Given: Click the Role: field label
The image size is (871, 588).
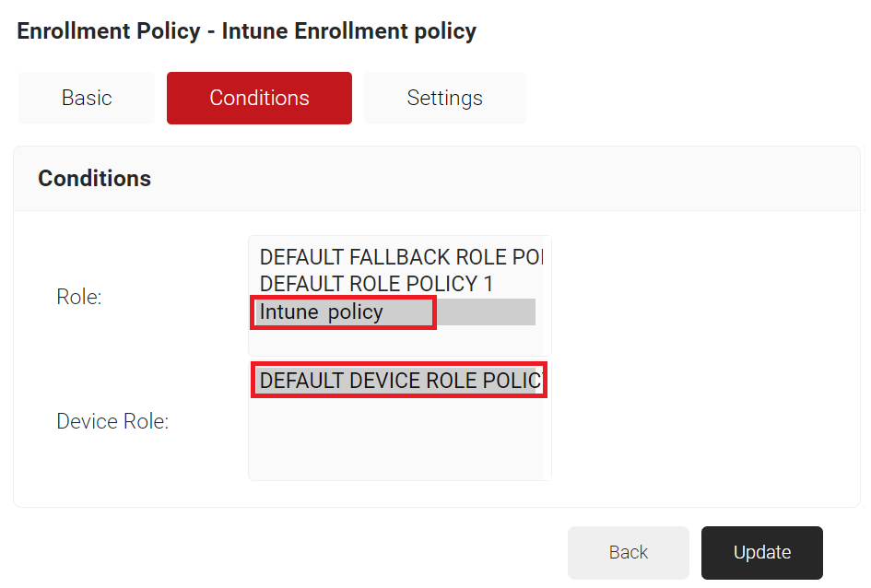Looking at the screenshot, I should [x=79, y=297].
